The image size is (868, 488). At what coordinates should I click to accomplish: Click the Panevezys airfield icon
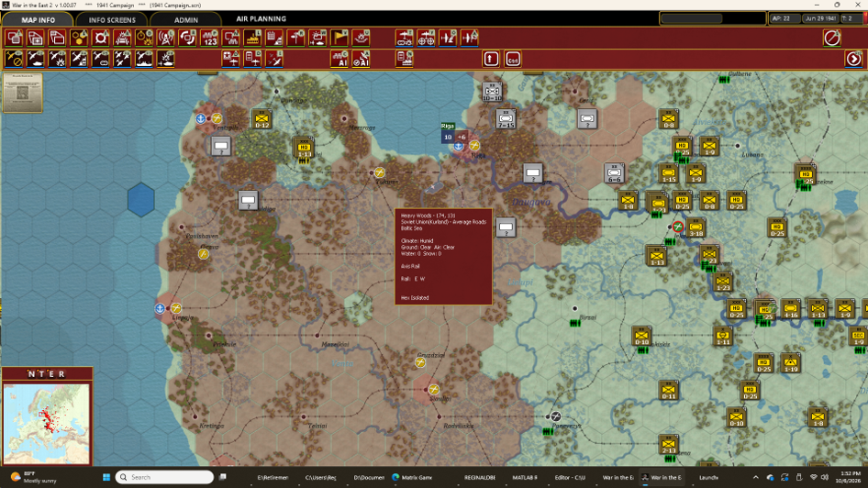pyautogui.click(x=555, y=416)
